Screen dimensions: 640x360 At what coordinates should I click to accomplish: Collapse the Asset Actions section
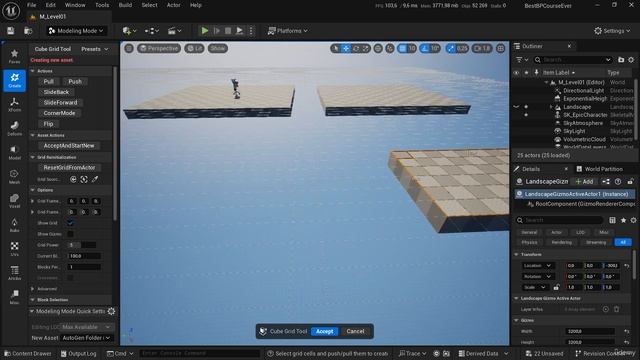click(33, 135)
